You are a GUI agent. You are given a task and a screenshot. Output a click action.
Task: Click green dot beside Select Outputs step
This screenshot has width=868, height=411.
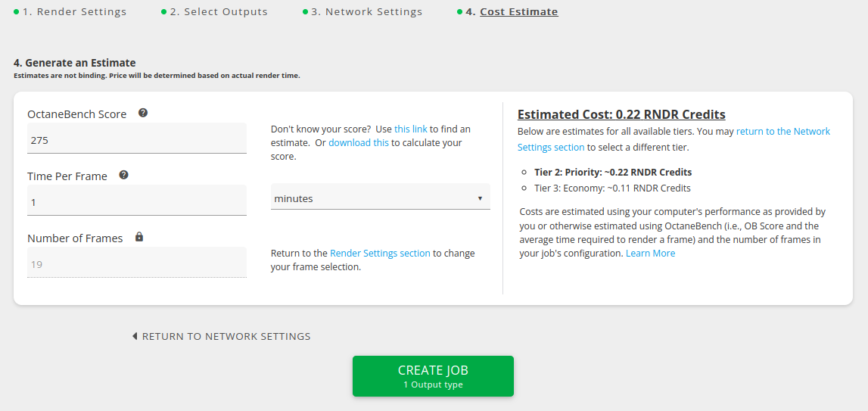(164, 11)
